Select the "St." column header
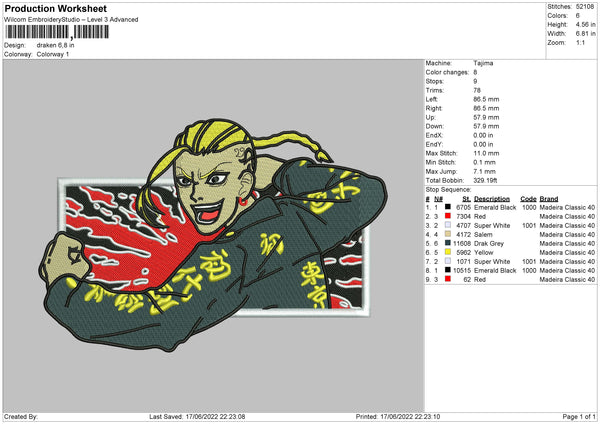This screenshot has height=424, width=600. pos(466,199)
